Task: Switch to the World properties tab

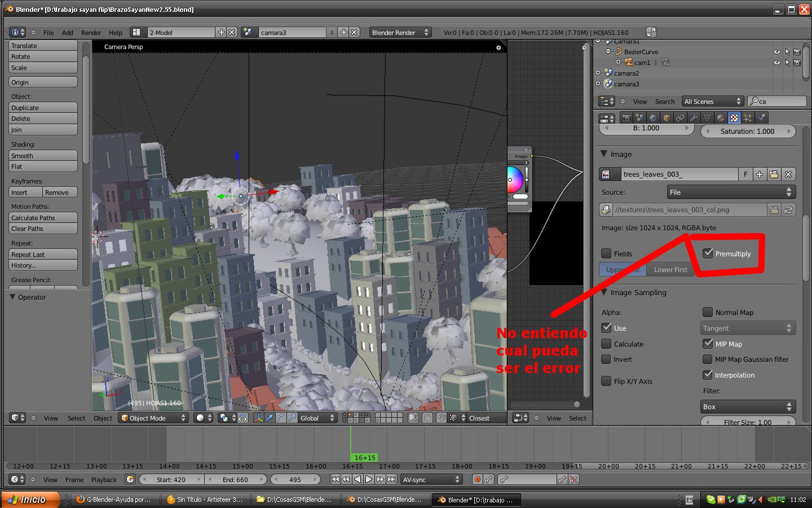Action: (653, 118)
